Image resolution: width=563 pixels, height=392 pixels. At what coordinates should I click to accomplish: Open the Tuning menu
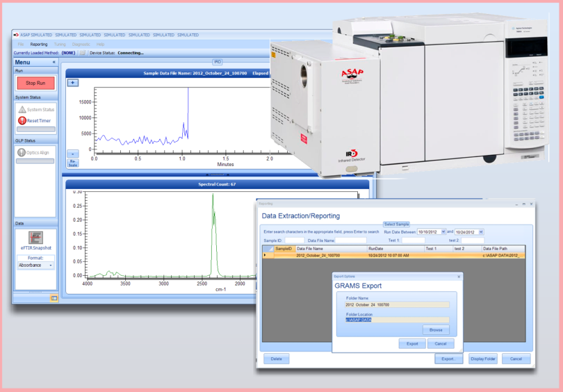click(60, 44)
